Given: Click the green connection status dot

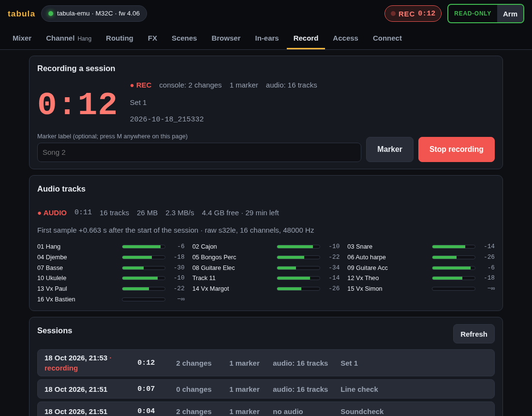Looking at the screenshot, I should (51, 14).
